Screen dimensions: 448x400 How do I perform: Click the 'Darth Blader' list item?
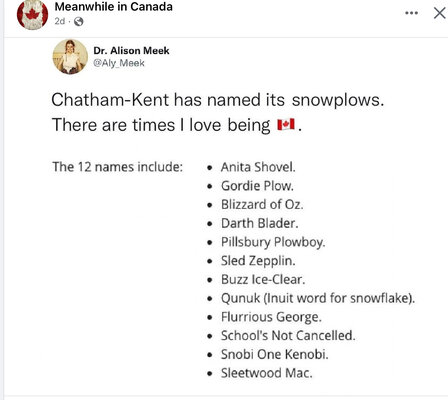(x=259, y=223)
